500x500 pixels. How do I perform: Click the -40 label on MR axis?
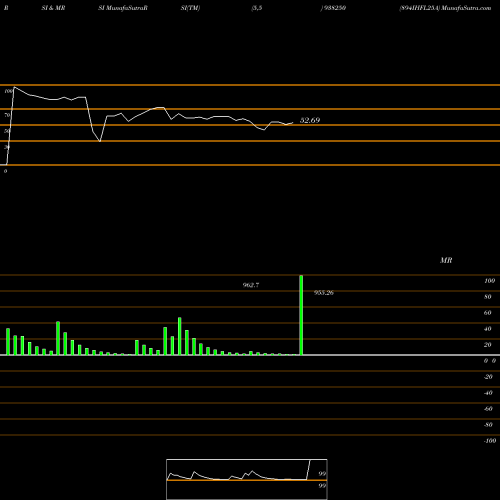488,393
